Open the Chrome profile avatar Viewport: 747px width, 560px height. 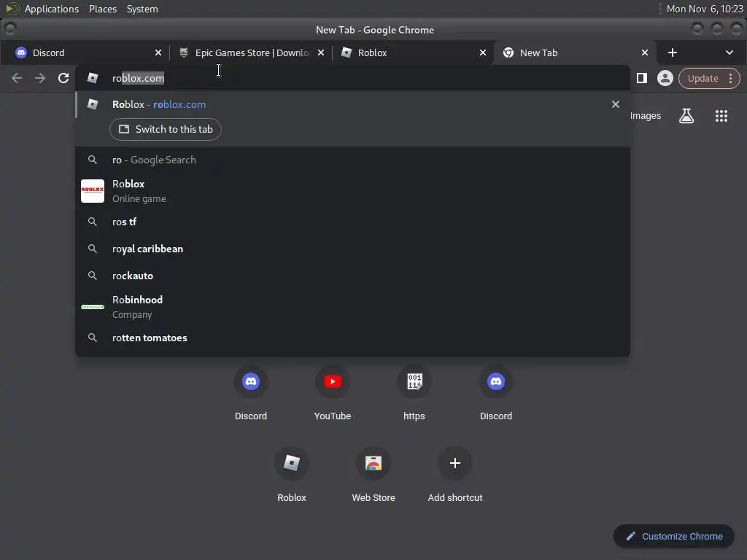(665, 78)
